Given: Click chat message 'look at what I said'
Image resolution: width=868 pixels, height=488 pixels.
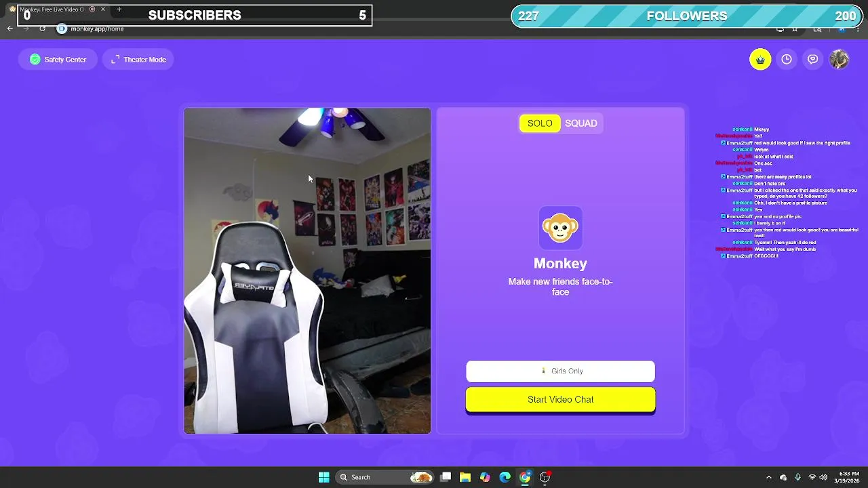Looking at the screenshot, I should point(774,157).
